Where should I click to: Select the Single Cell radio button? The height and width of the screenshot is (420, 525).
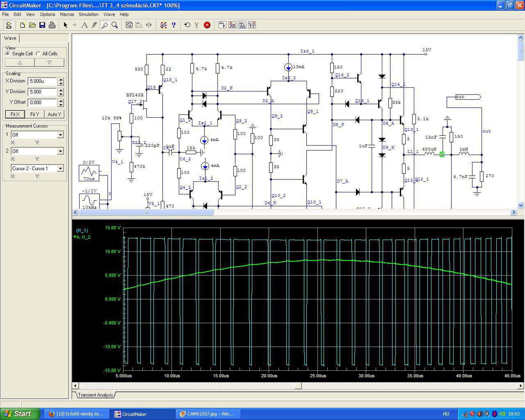click(x=8, y=54)
